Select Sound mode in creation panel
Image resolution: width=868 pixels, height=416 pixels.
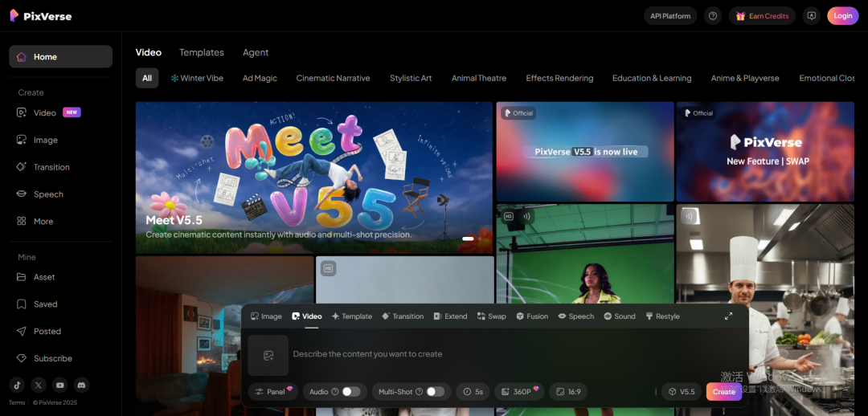620,316
